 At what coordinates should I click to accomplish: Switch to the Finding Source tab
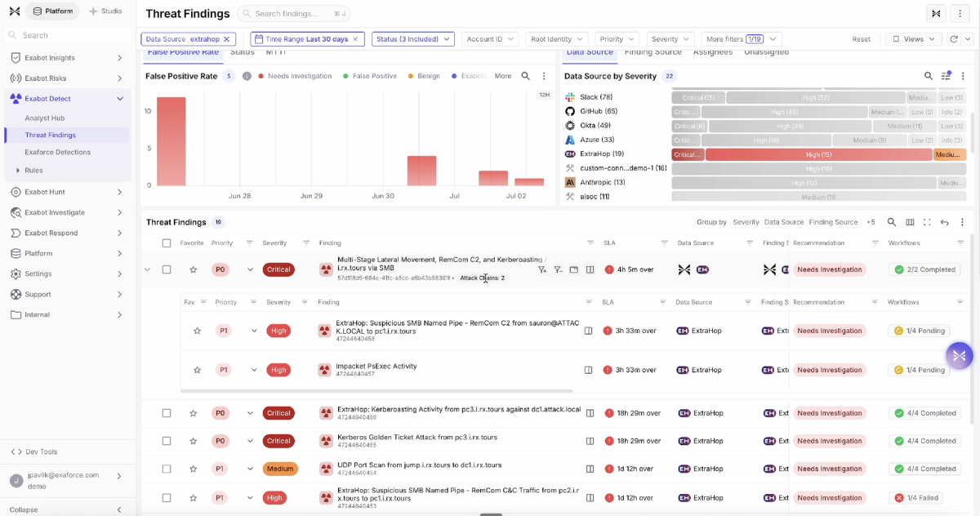653,52
